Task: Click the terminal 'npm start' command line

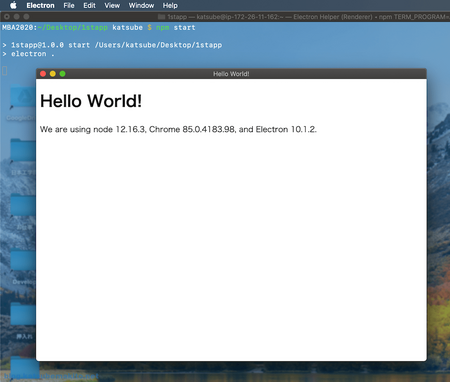Action: pyautogui.click(x=99, y=27)
